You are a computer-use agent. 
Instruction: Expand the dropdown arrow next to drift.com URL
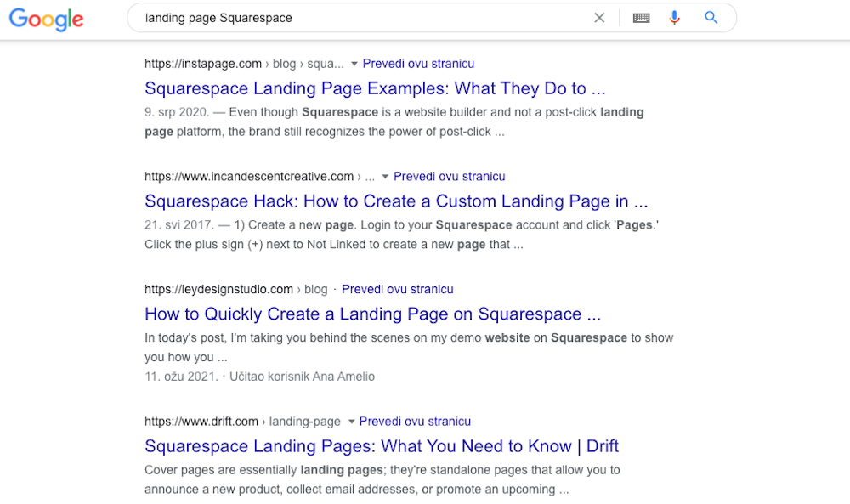[x=351, y=422]
